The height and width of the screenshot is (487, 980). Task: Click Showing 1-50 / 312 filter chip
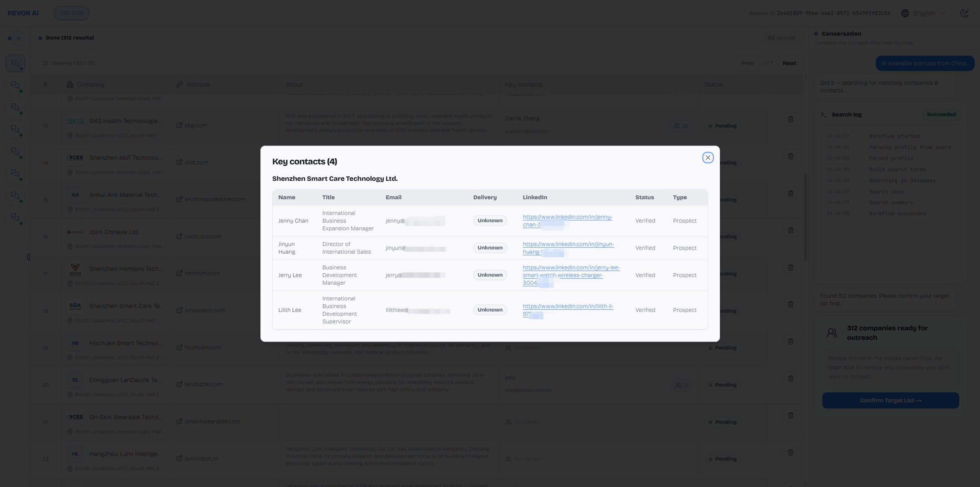(69, 63)
